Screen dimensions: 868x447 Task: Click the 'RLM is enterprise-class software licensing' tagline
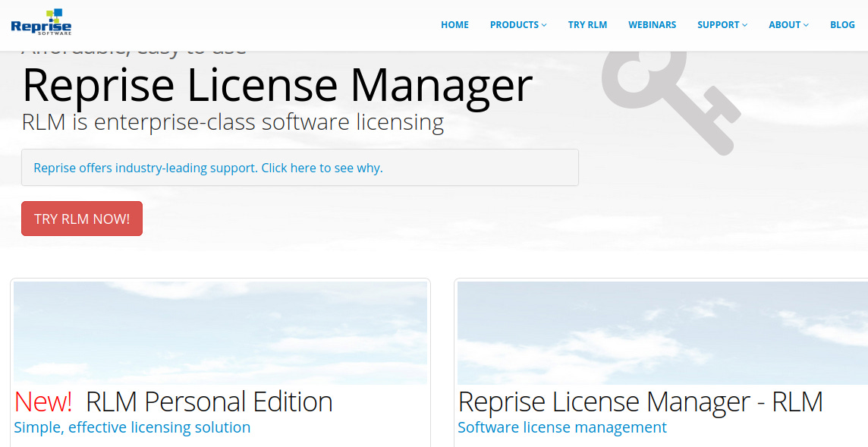click(x=232, y=122)
